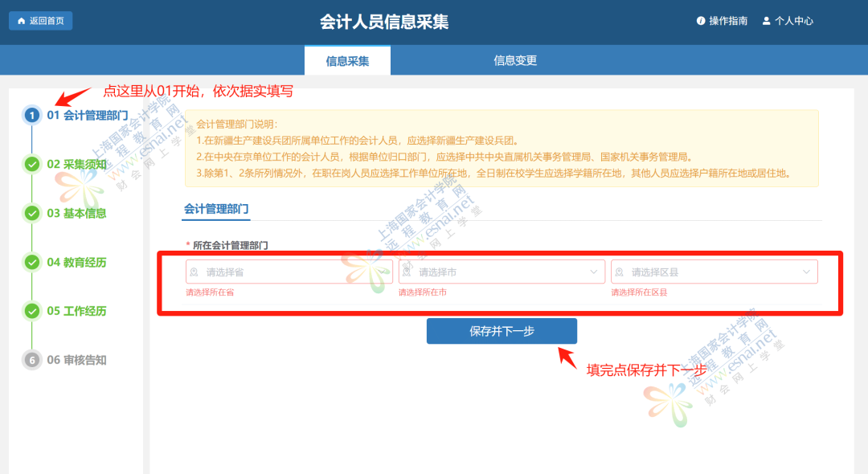The image size is (868, 474).
Task: Click the green checkmark for step 05 工作经历
Action: 31,310
